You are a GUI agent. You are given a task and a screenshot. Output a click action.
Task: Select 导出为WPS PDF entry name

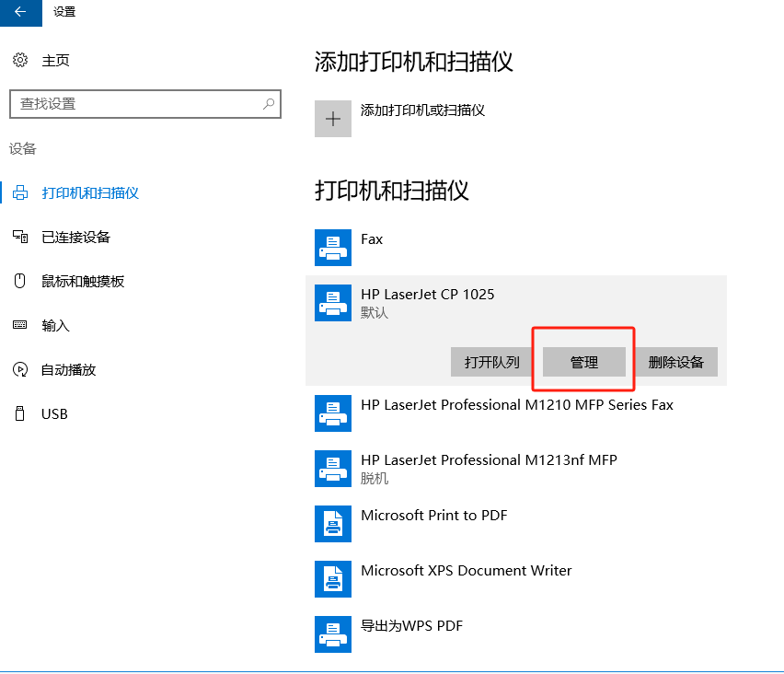(x=412, y=625)
